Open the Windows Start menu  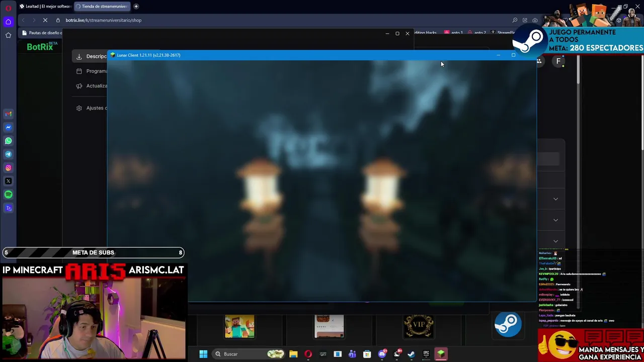(203, 354)
